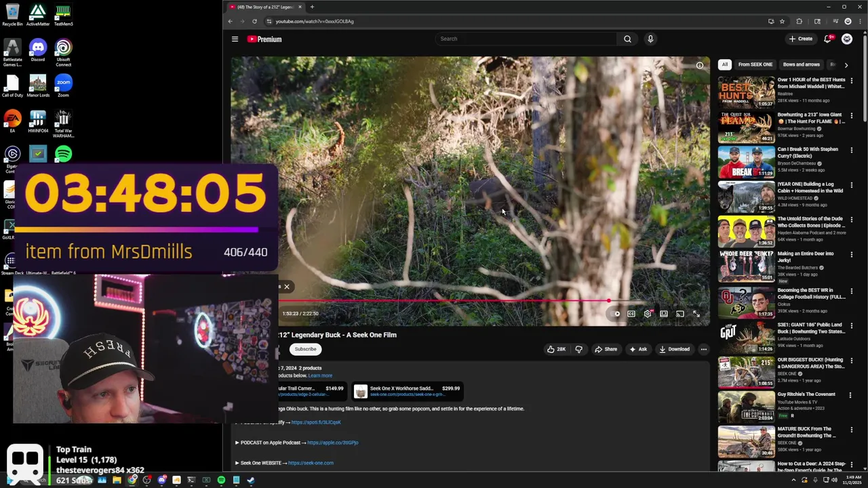Open player settings gear

(x=648, y=314)
